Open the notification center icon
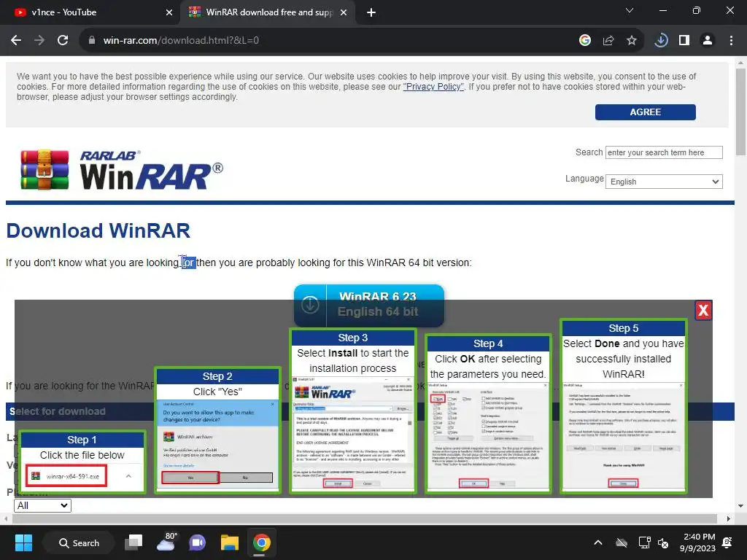The width and height of the screenshot is (747, 560). coord(727,542)
